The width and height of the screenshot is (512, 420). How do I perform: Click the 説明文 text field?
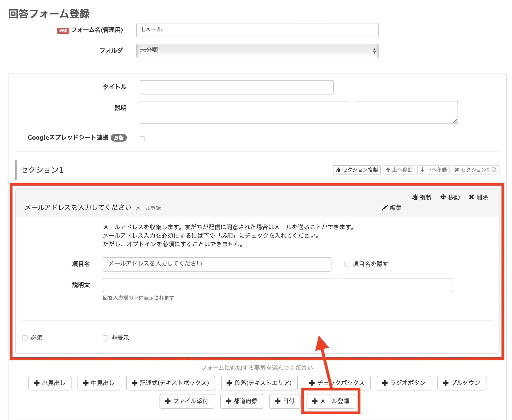coord(277,285)
